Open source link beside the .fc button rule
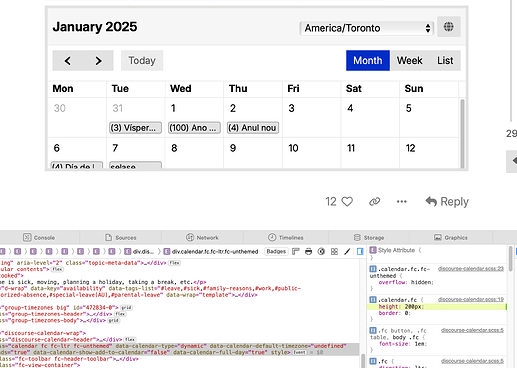Screen dimensions: 517x368 click(x=472, y=330)
